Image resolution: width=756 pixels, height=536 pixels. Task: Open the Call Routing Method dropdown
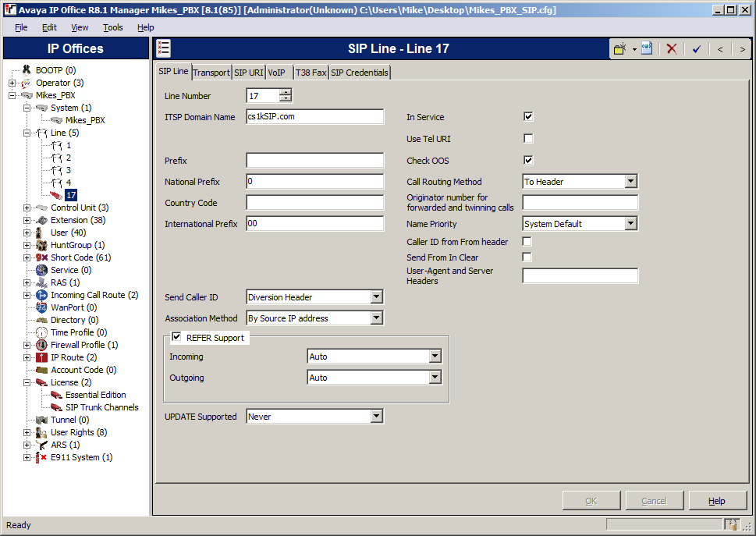pyautogui.click(x=630, y=181)
